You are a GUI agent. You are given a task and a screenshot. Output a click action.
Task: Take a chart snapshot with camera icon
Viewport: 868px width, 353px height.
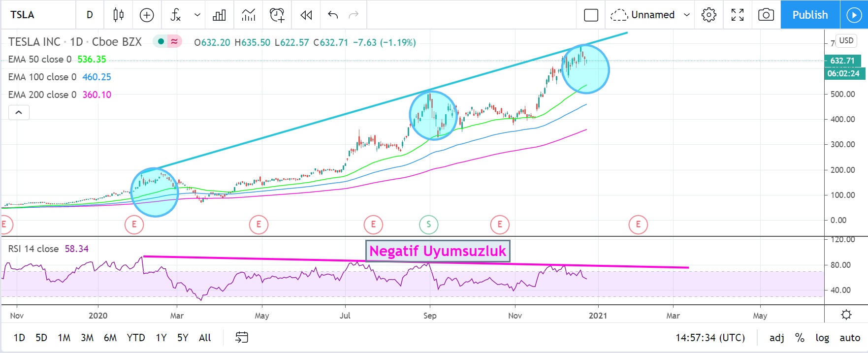coord(766,15)
